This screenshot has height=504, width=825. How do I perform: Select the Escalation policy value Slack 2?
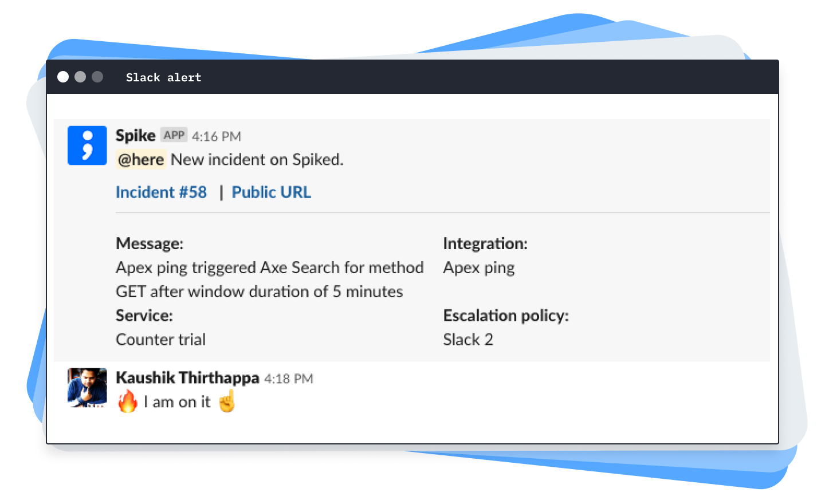[469, 339]
